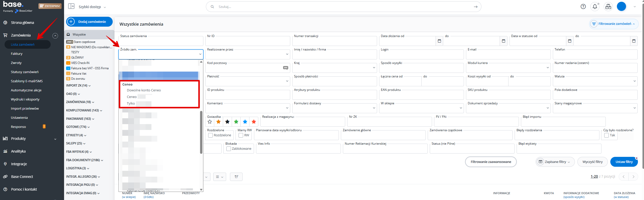Open the help question mark icon
644x200 pixels.
tap(583, 7)
